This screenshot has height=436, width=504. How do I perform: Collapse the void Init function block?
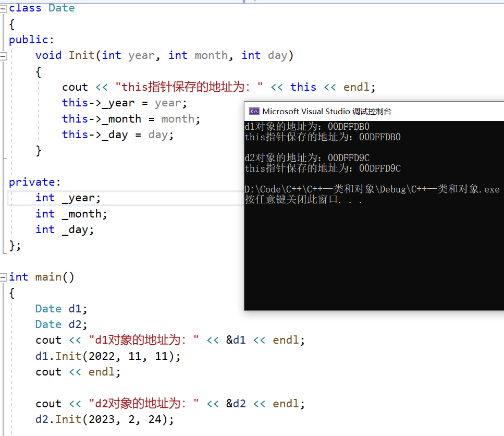[x=3, y=56]
